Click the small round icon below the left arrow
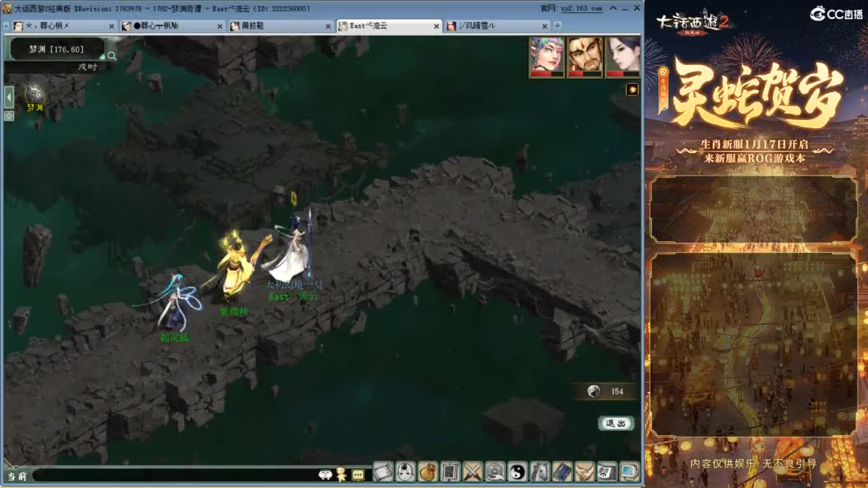The width and height of the screenshot is (868, 488). pyautogui.click(x=9, y=116)
